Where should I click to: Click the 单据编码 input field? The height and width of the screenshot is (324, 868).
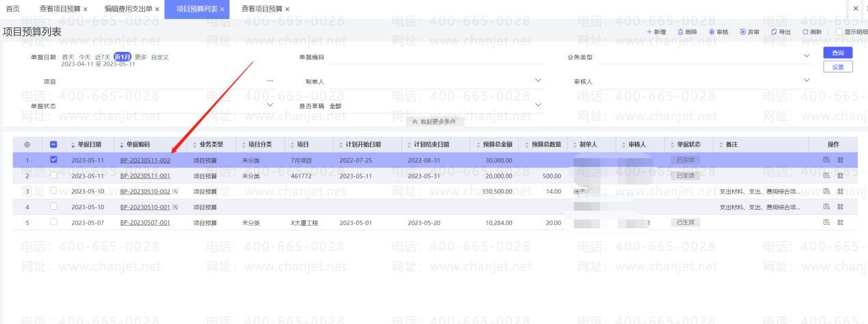(x=435, y=57)
